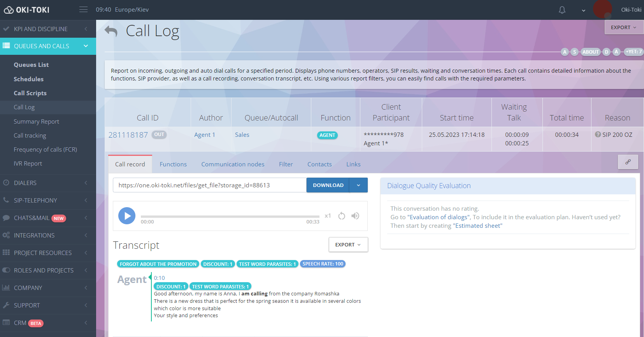Change playback speed x1
This screenshot has width=644, height=337.
328,216
